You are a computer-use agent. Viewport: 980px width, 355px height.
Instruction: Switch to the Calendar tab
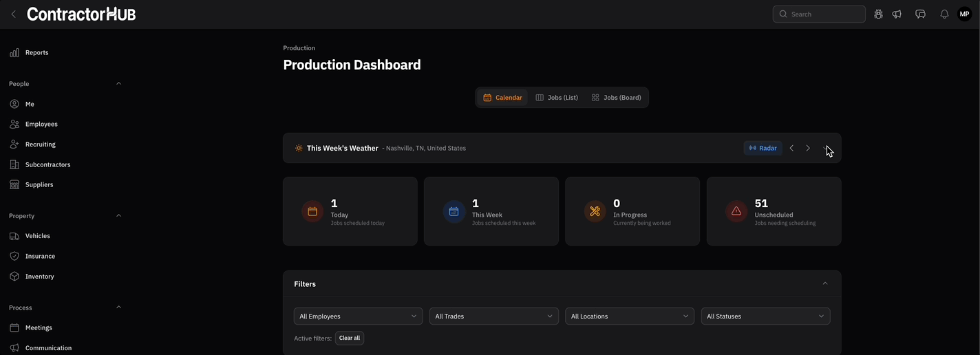click(x=502, y=98)
